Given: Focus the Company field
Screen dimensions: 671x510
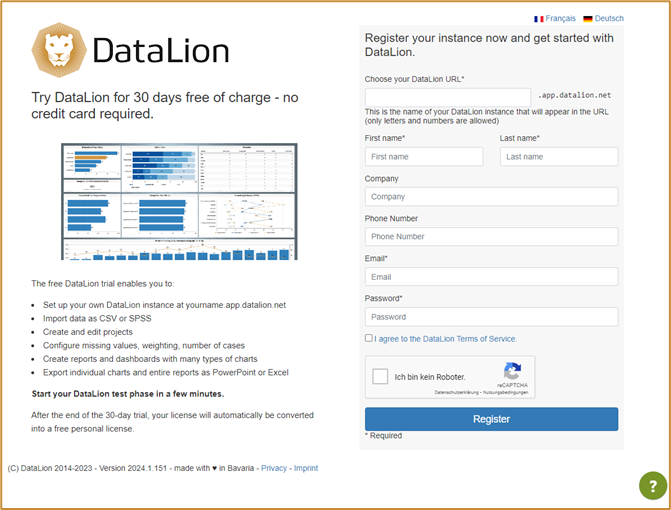Looking at the screenshot, I should coord(491,197).
